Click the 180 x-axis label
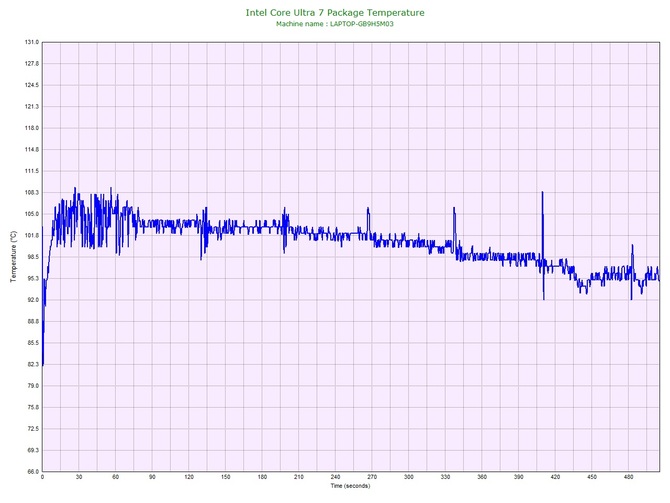Screen dimensions: 670x503 point(262,477)
